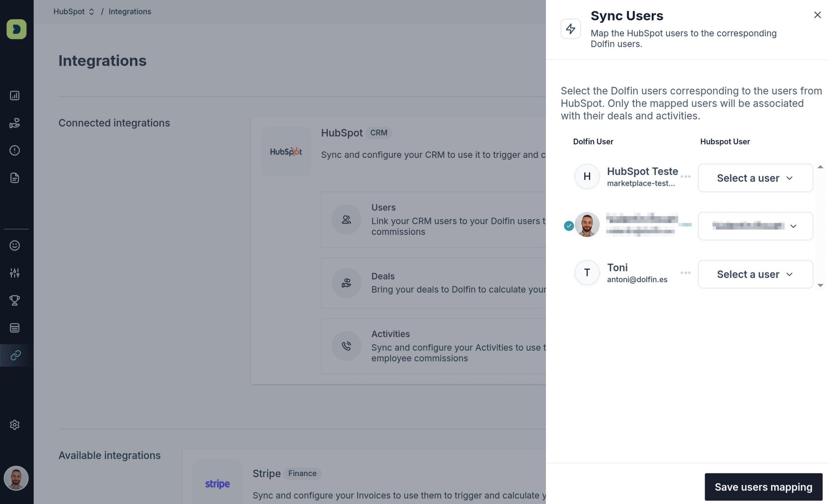Click the HubSpot Teste name text
The width and height of the screenshot is (829, 504).
pos(642,171)
